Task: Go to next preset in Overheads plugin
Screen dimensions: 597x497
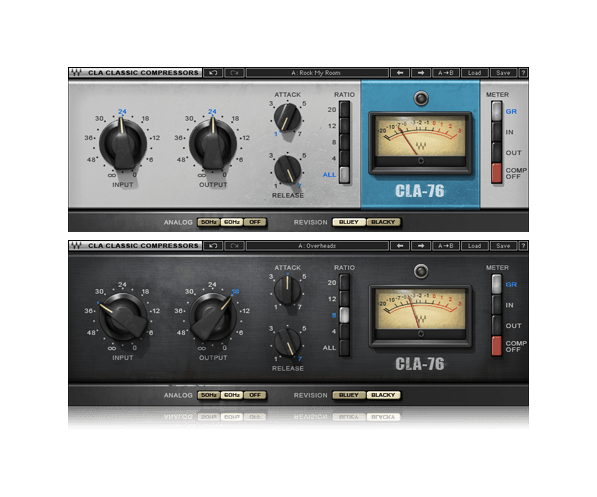Action: pyautogui.click(x=421, y=246)
